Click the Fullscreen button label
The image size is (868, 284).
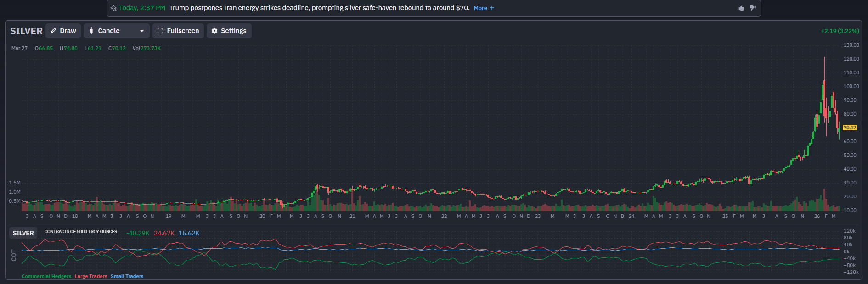click(x=183, y=31)
